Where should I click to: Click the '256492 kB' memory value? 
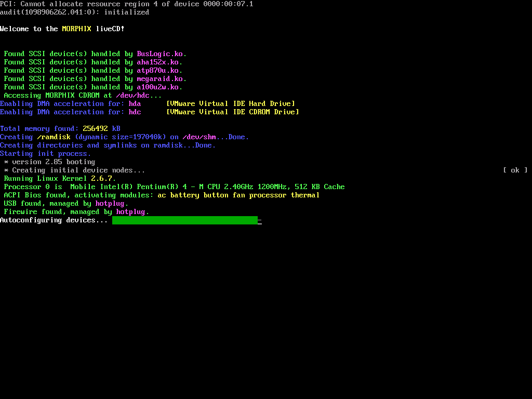tap(101, 129)
